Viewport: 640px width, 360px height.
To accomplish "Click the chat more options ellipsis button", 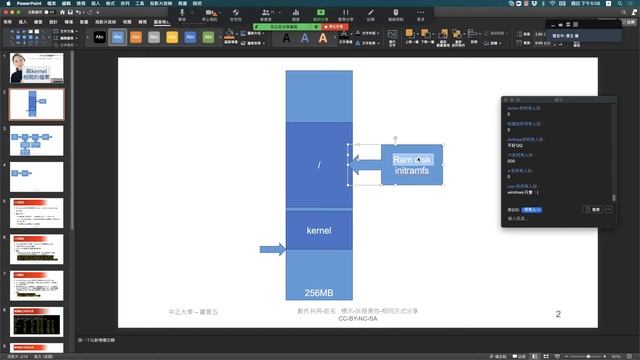I will pyautogui.click(x=609, y=209).
